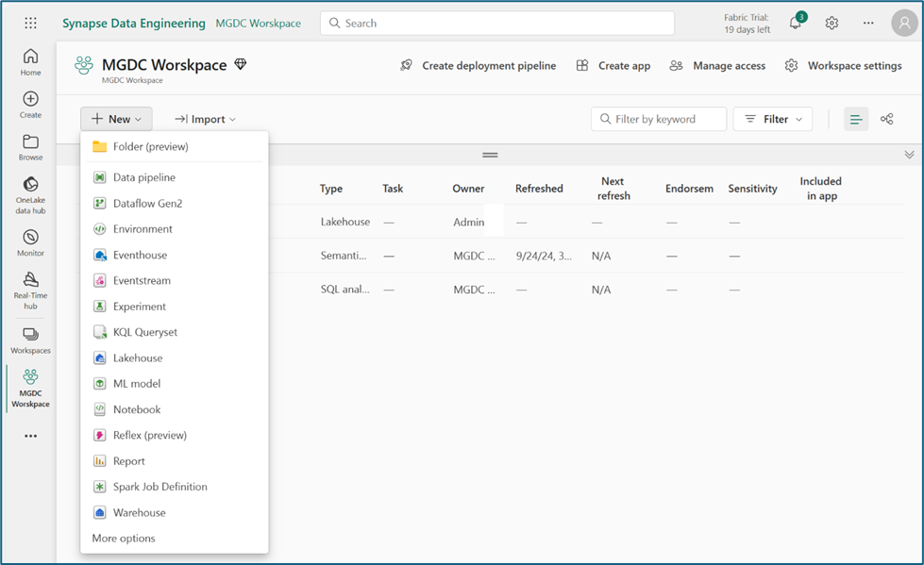924x565 pixels.
Task: Choose Report from New menu
Action: point(175,461)
